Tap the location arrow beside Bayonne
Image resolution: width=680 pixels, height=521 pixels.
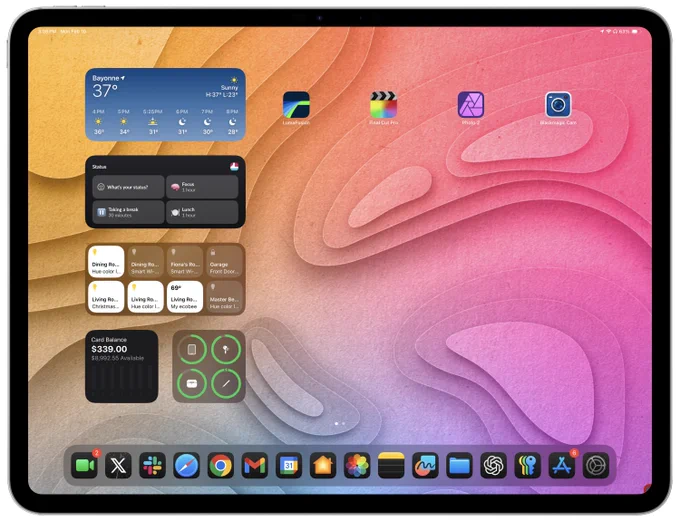[123, 78]
